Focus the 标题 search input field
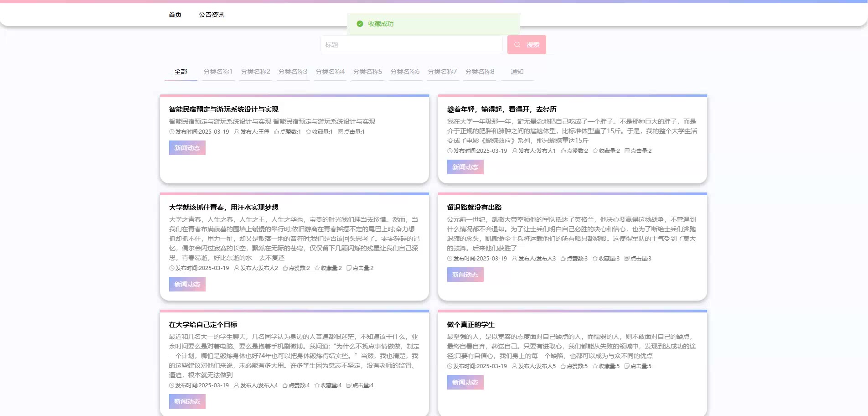 coord(412,45)
